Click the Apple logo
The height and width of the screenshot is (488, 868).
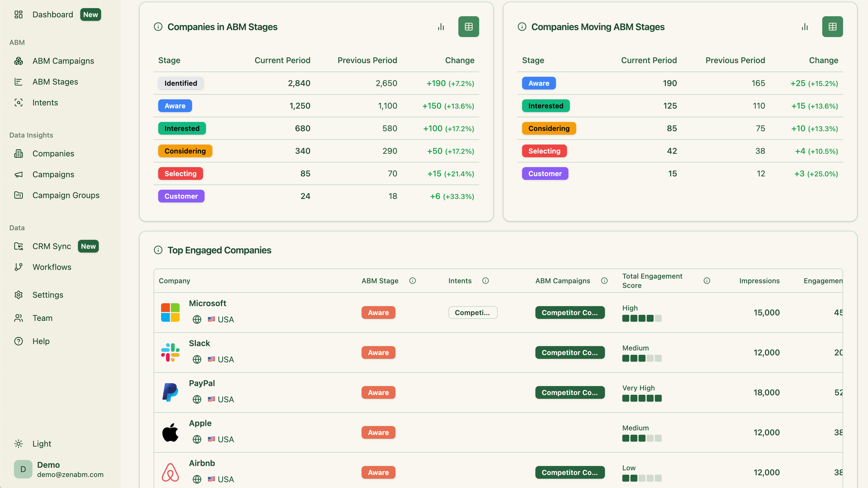click(170, 432)
